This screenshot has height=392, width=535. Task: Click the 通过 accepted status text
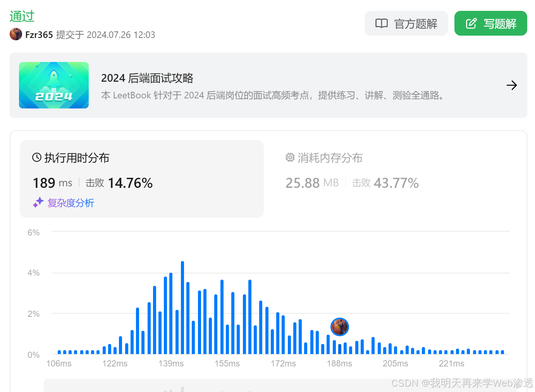click(22, 16)
